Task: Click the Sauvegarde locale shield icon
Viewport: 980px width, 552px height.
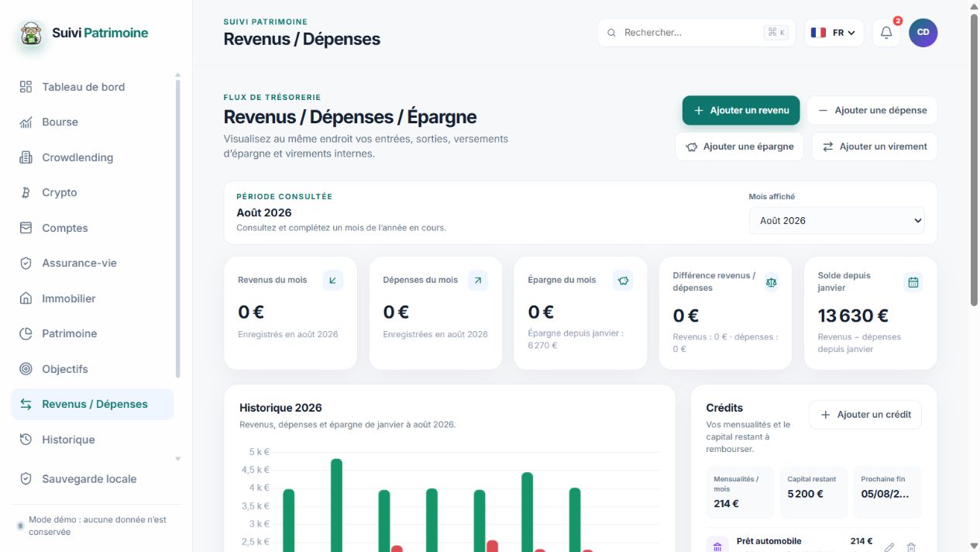Action: click(x=26, y=479)
